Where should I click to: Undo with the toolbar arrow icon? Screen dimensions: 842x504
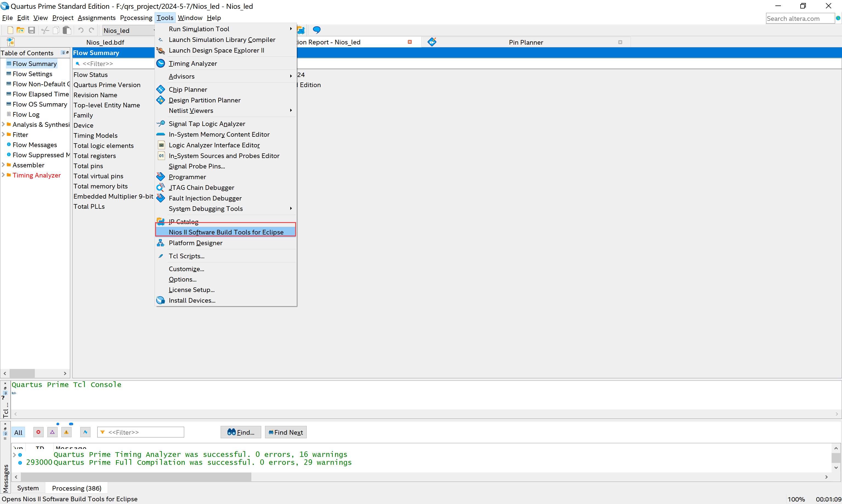(x=81, y=30)
